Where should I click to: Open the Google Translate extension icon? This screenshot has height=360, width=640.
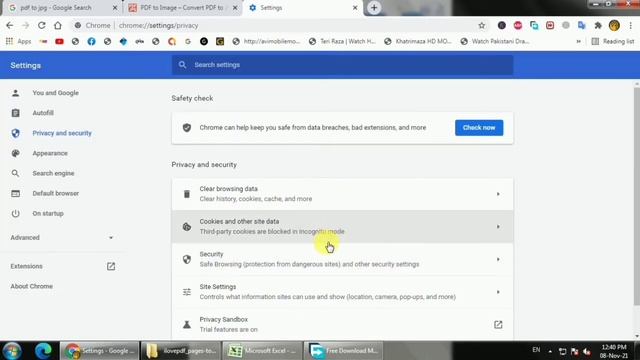coord(582,25)
